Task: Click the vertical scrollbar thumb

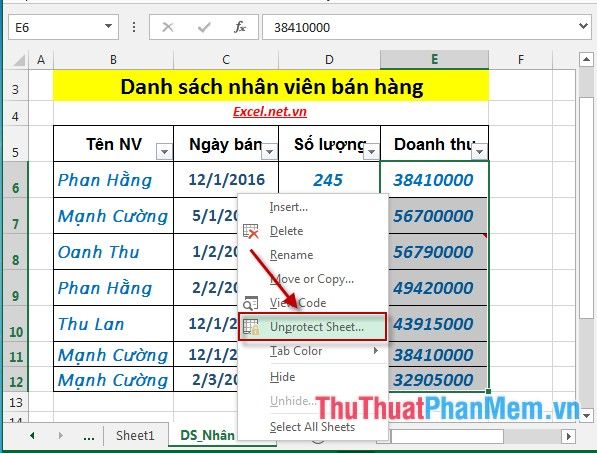Action: point(586,207)
